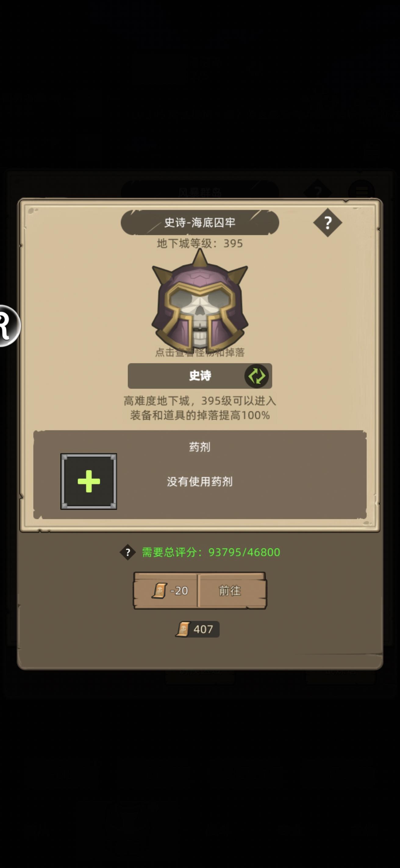400x868 pixels.
Task: Tap the 地下城等级 395 label
Action: (200, 243)
